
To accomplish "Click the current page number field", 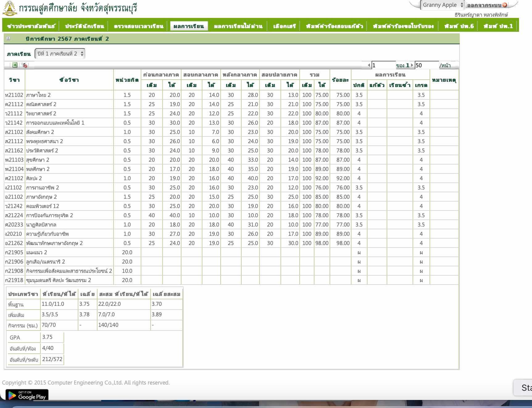I will point(383,65).
